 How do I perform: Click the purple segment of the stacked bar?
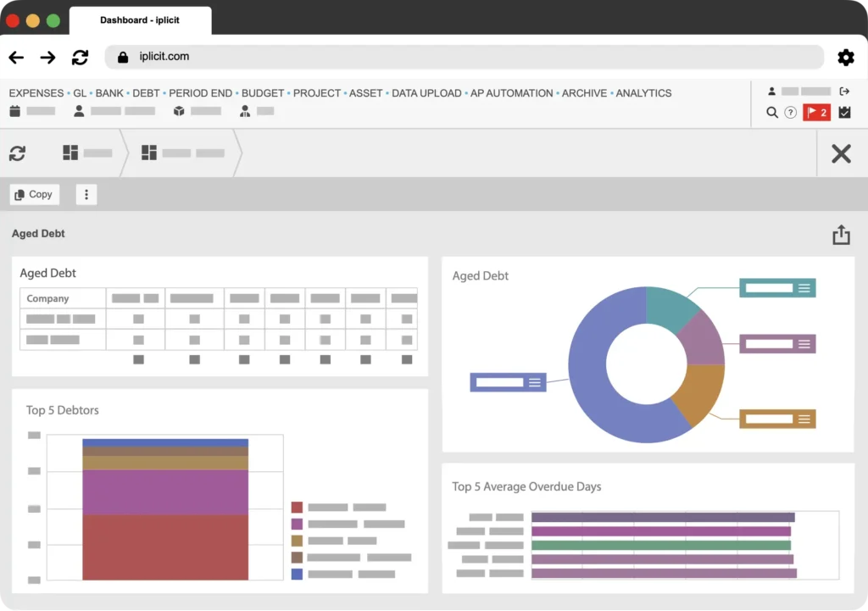pos(165,492)
